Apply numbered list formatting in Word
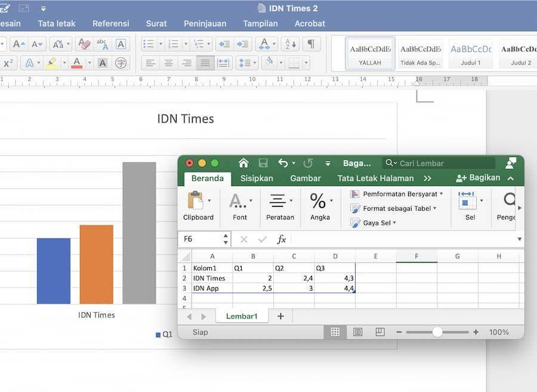The height and width of the screenshot is (392, 537). click(x=174, y=44)
